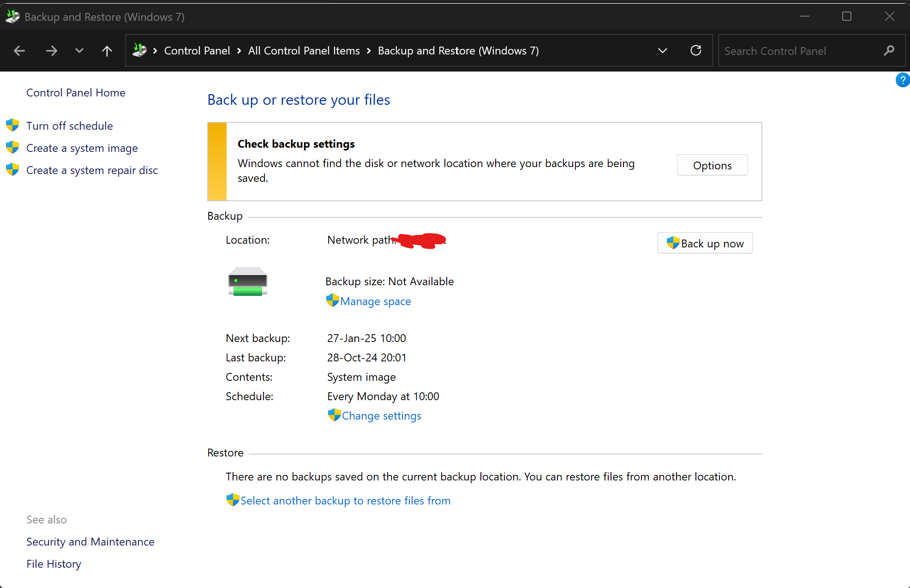
Task: Create a system image link
Action: tap(82, 148)
